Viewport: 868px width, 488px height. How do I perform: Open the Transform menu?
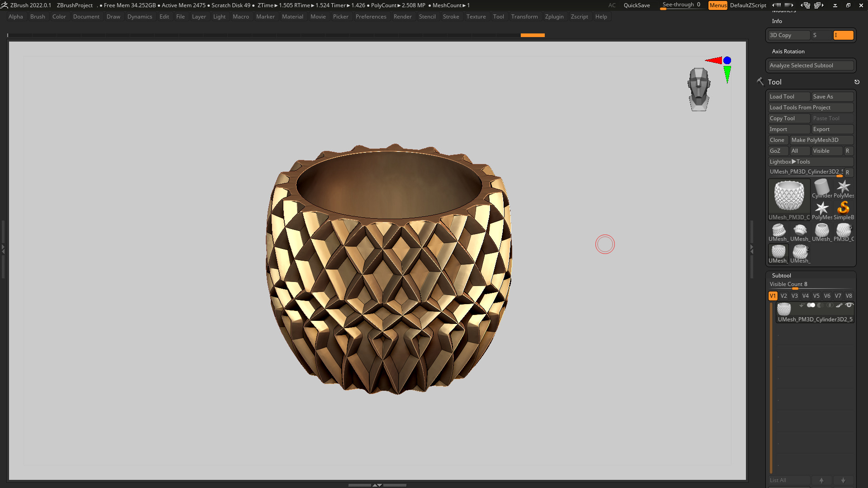(x=524, y=17)
